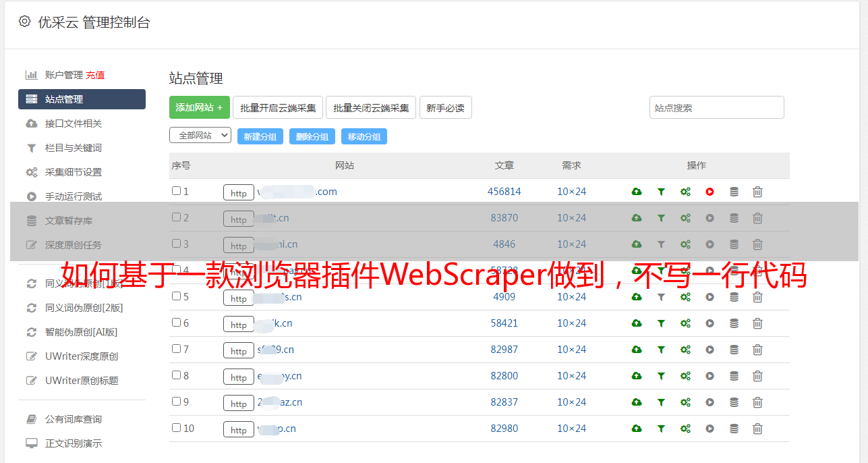The width and height of the screenshot is (868, 463).
Task: Tick the checkbox for site number 5
Action: [x=176, y=296]
